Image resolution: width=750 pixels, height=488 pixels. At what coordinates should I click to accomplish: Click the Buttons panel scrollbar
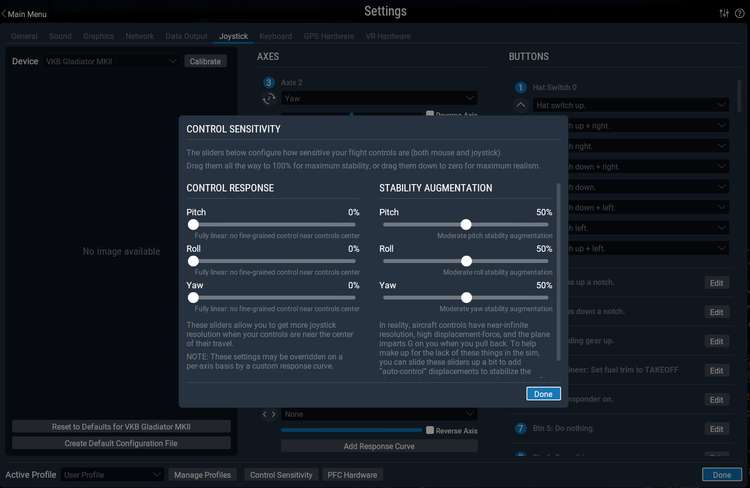[739, 96]
